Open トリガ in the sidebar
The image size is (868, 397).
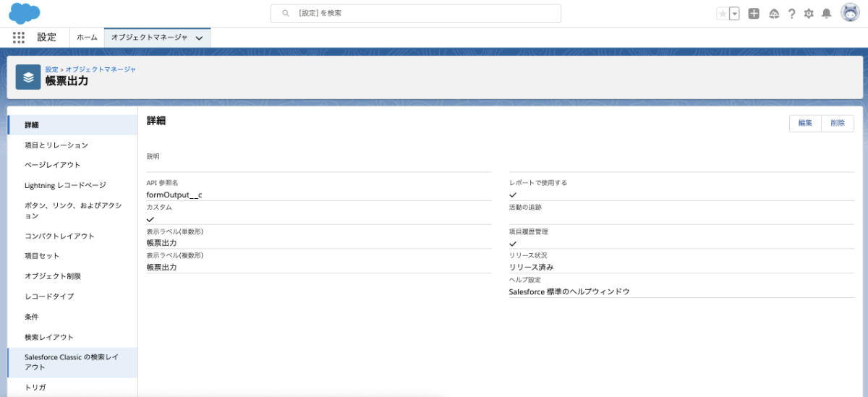click(72, 388)
